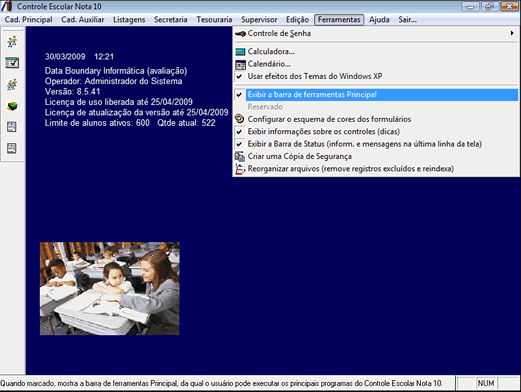Open Calculadora... from the menu
This screenshot has width=521, height=392.
[x=376, y=52]
